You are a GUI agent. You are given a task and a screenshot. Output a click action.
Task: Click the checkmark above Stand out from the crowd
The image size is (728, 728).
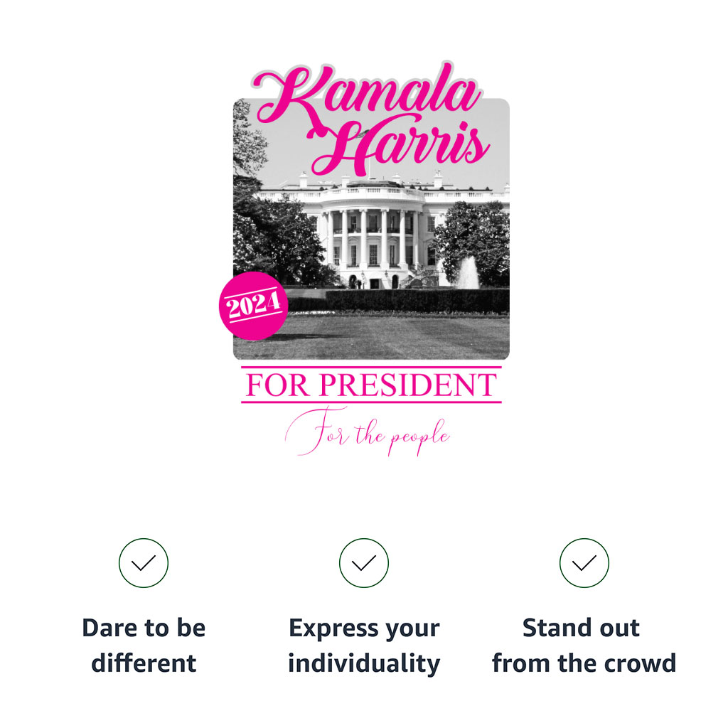click(x=584, y=563)
